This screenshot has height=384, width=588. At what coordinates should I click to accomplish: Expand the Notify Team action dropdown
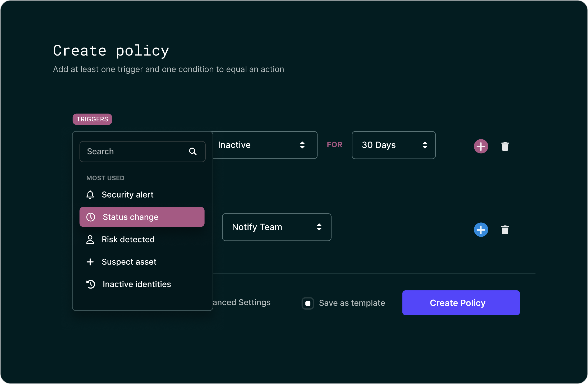[x=277, y=227]
